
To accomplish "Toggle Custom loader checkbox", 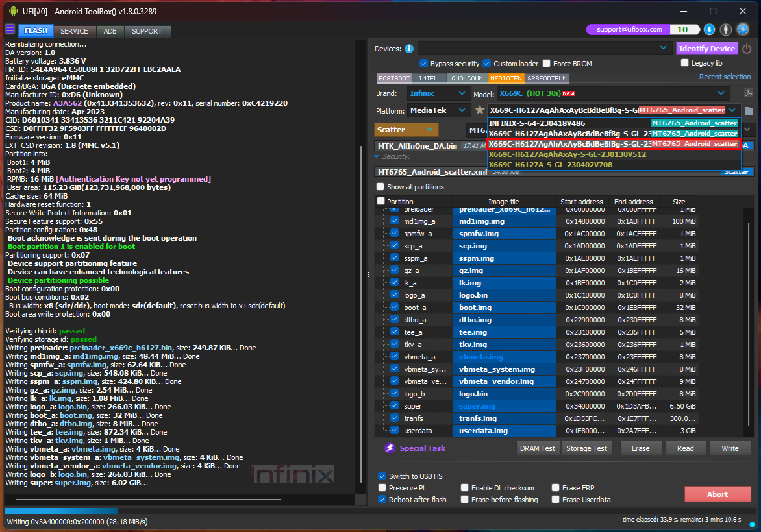I will click(487, 64).
